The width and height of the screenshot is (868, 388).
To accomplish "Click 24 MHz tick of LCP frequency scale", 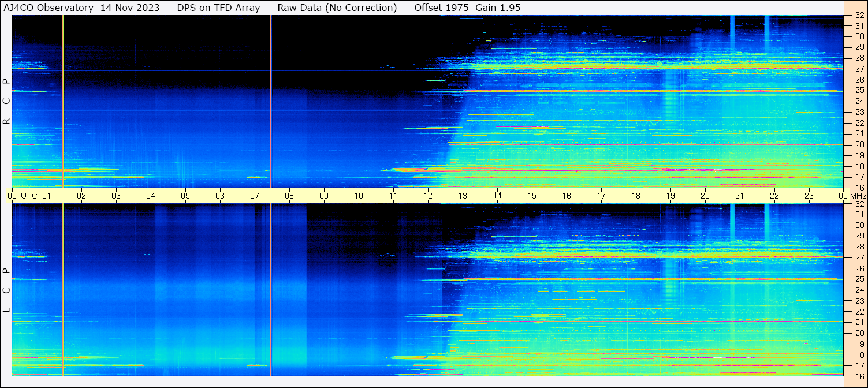I will pyautogui.click(x=859, y=290).
